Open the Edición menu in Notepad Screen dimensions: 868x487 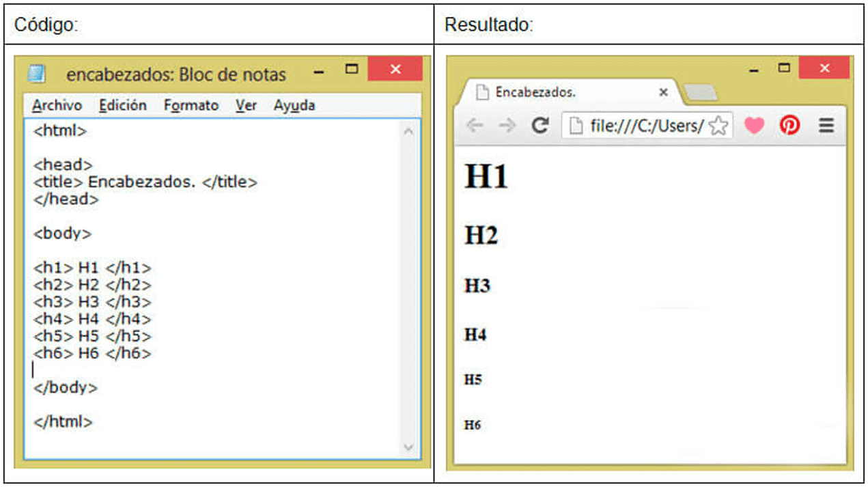coord(123,105)
